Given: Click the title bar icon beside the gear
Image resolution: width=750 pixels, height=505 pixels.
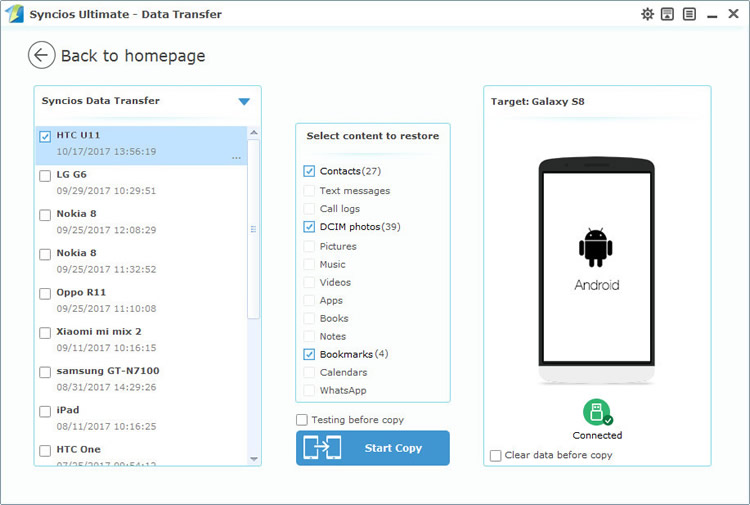Looking at the screenshot, I should tap(667, 14).
